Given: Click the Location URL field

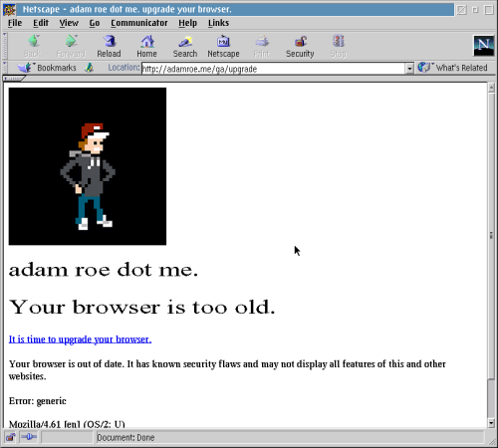Looking at the screenshot, I should (x=273, y=69).
